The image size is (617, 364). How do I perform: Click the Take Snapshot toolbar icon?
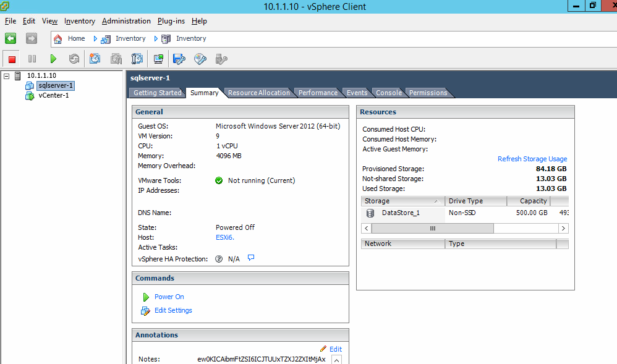pos(95,59)
